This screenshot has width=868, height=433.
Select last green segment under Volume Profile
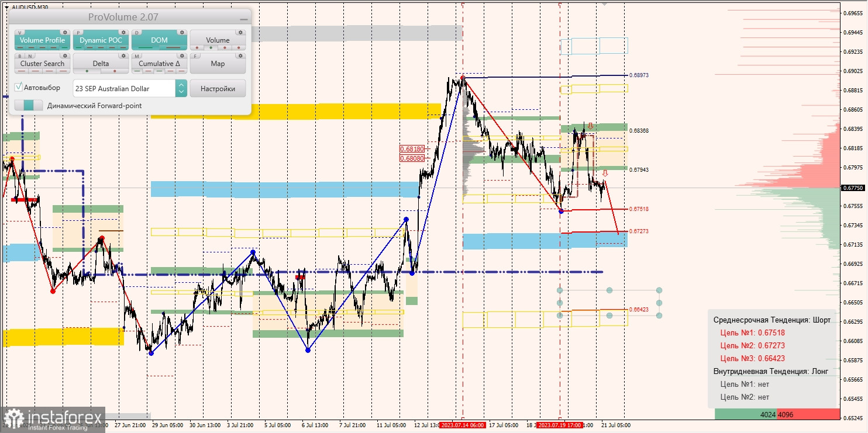pos(64,48)
